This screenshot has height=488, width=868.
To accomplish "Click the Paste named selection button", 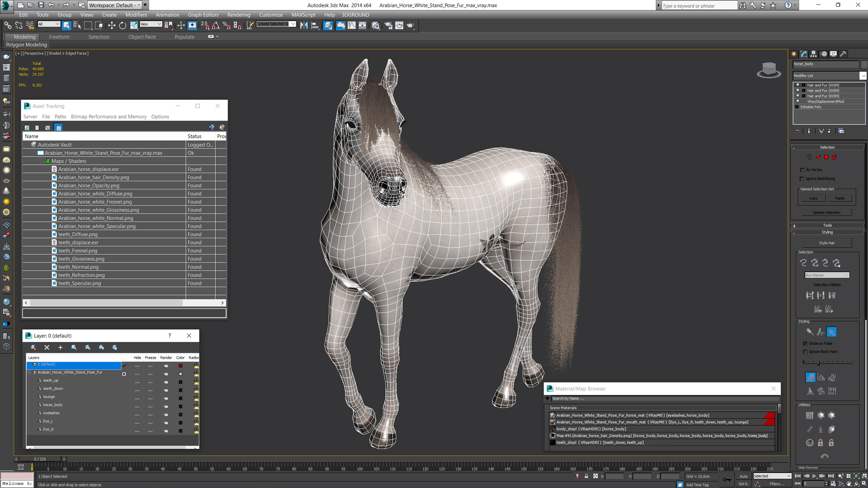I will pos(840,198).
